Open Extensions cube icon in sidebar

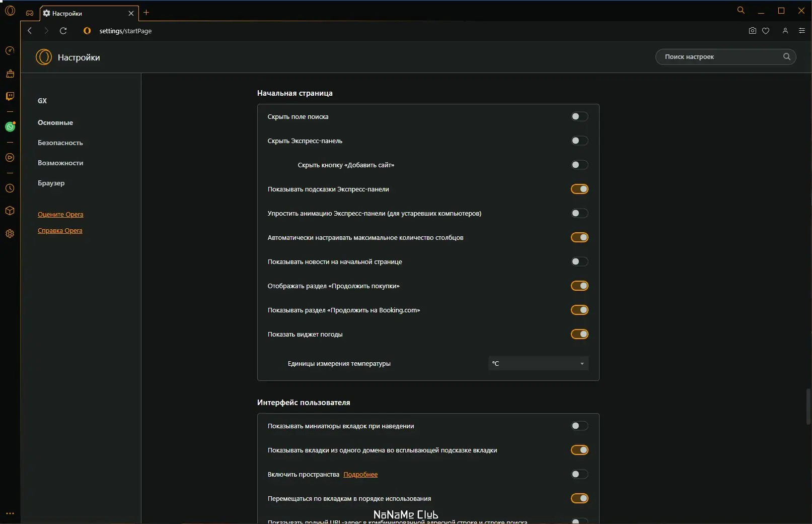pos(10,211)
